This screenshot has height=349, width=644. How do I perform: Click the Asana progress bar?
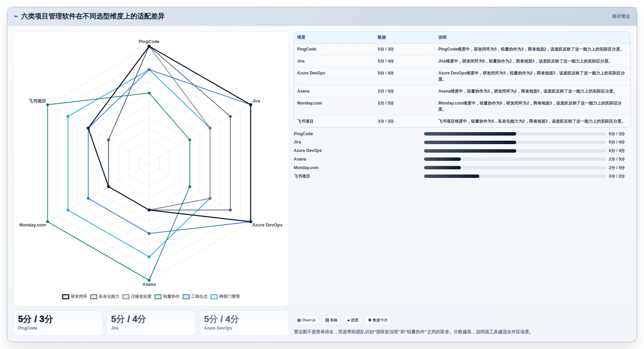(515, 159)
